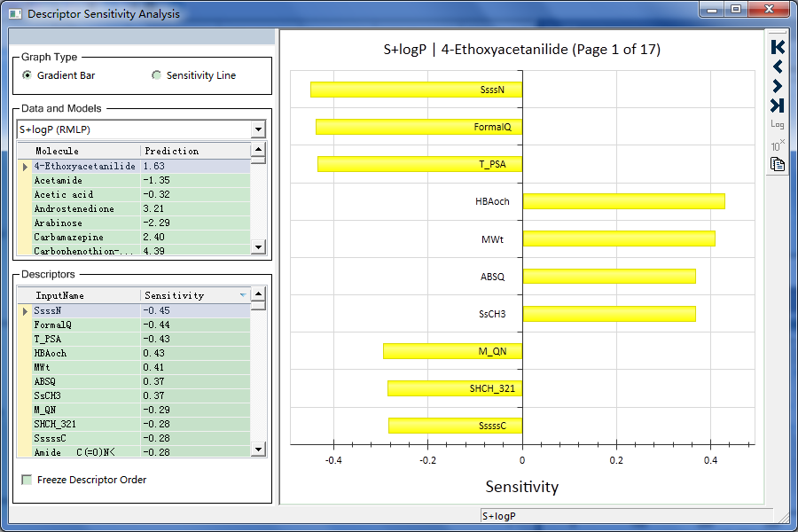The image size is (798, 532).
Task: Click the MWt yellow bar in chart
Action: click(619, 239)
